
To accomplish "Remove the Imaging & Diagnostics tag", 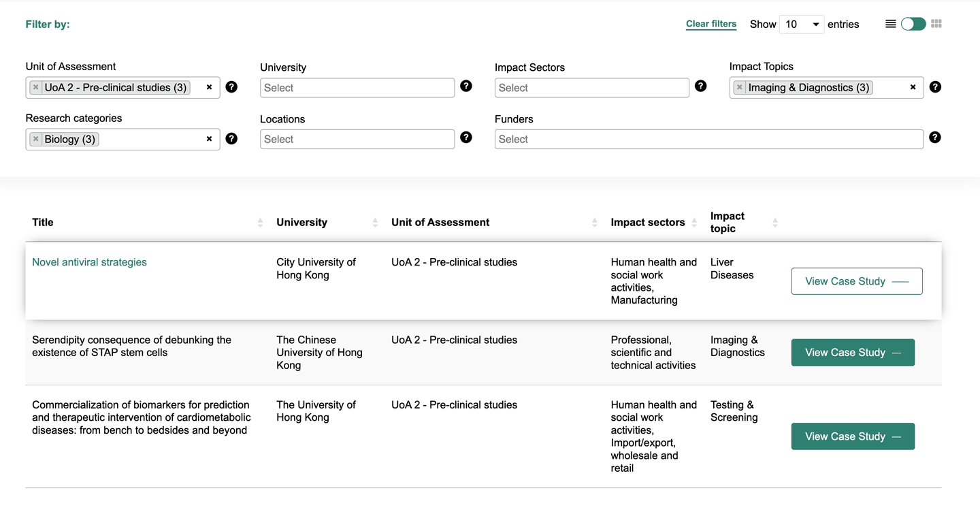I will click(740, 87).
